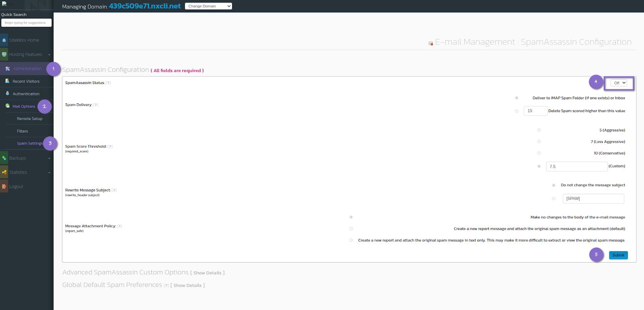Expand Statistics submenu arrow
The height and width of the screenshot is (310, 644).
click(49, 172)
